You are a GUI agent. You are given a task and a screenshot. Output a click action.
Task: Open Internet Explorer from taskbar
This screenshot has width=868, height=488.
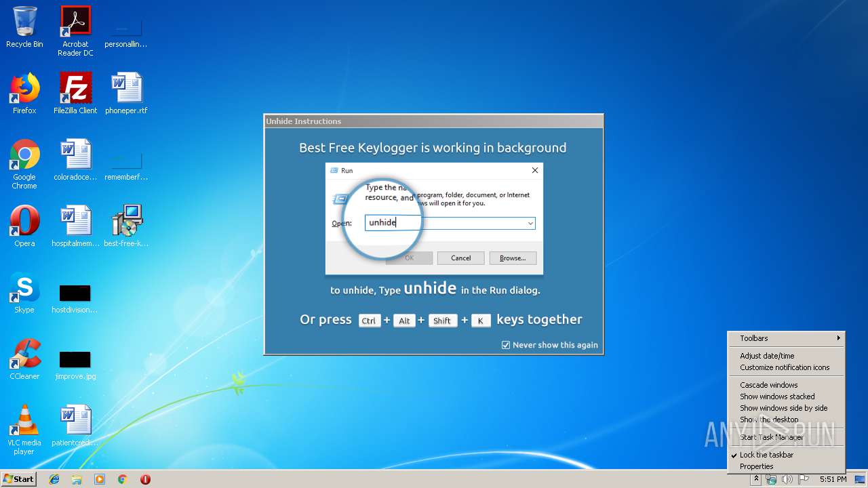[54, 479]
